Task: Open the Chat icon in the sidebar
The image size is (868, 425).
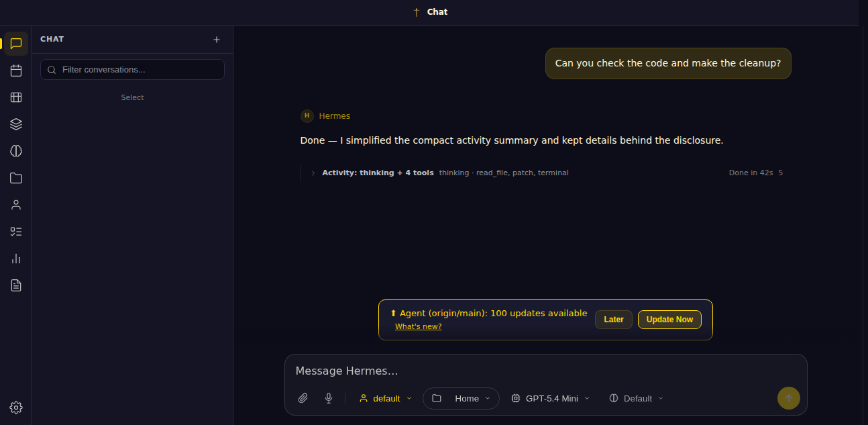Action: click(x=16, y=44)
